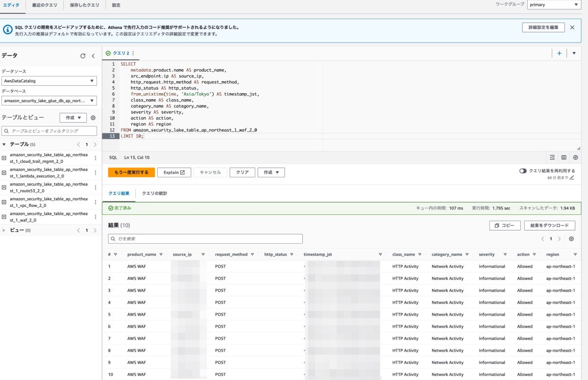Expand the Views section
The width and height of the screenshot is (588, 380).
(4, 230)
